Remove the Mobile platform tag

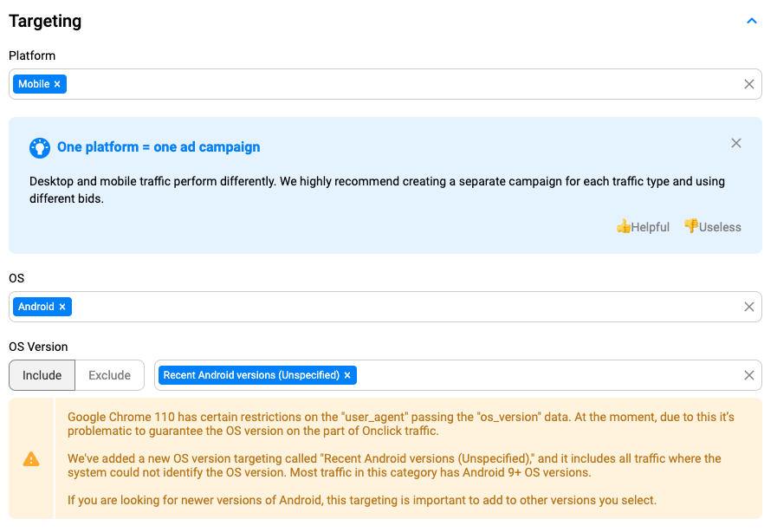tap(57, 84)
